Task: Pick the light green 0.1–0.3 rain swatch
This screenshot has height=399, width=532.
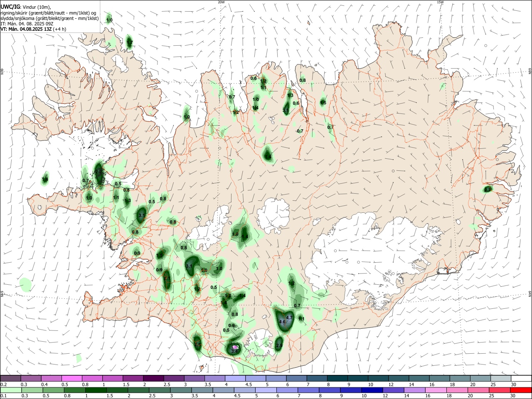Action: pyautogui.click(x=11, y=390)
